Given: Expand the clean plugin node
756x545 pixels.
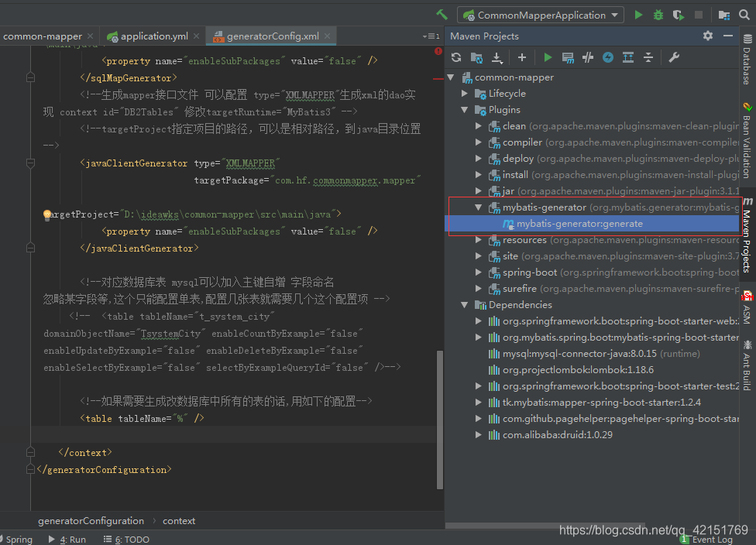Looking at the screenshot, I should pyautogui.click(x=478, y=126).
